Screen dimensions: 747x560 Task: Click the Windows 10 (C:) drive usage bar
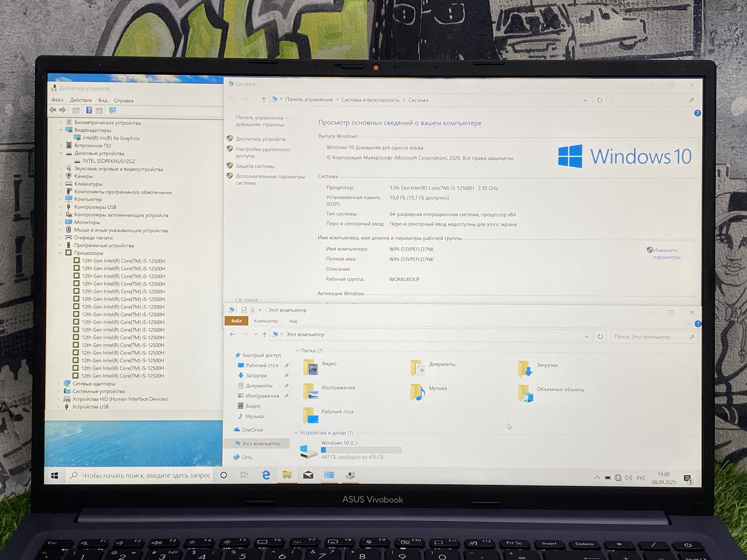tap(361, 450)
